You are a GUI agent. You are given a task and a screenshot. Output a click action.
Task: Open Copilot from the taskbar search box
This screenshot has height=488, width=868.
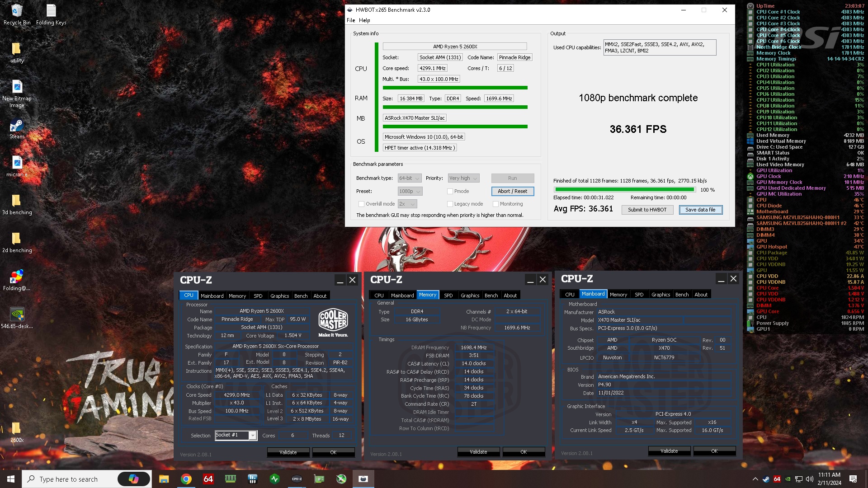(133, 479)
